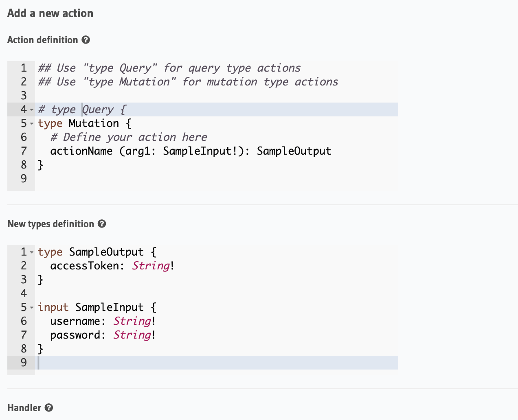Click the Define your action here comment
518x420 pixels.
[128, 137]
